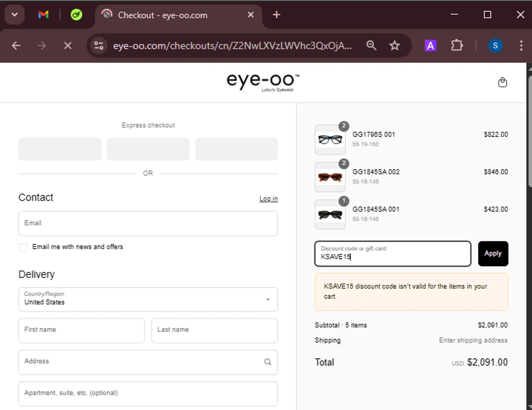Screen dimensions: 532x410
Task: Click the $822.00 item price
Action: coord(496,135)
